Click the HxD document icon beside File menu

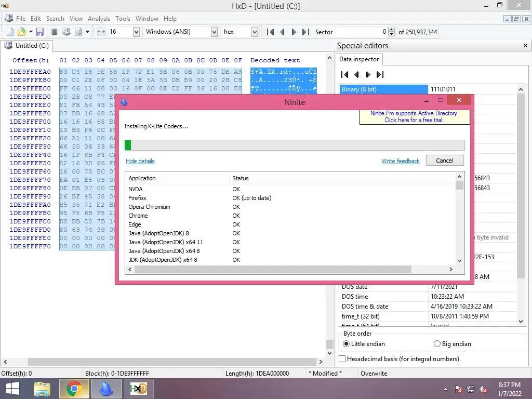pos(8,18)
